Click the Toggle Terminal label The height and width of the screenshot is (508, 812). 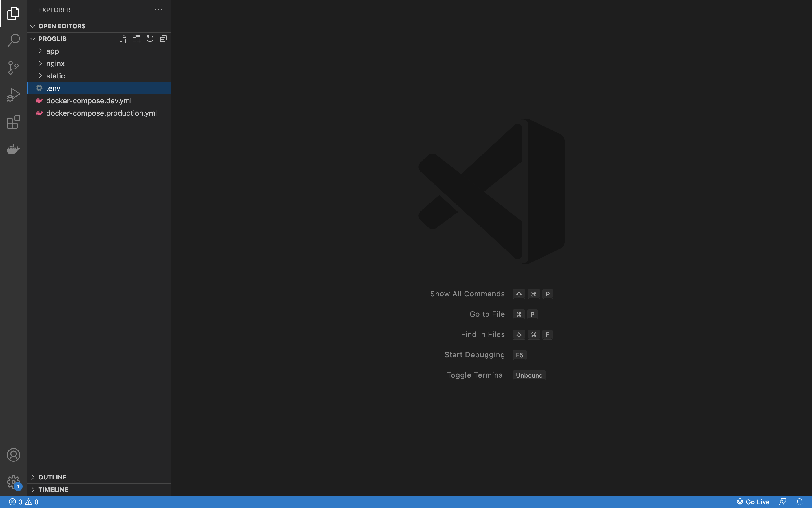[x=476, y=375]
